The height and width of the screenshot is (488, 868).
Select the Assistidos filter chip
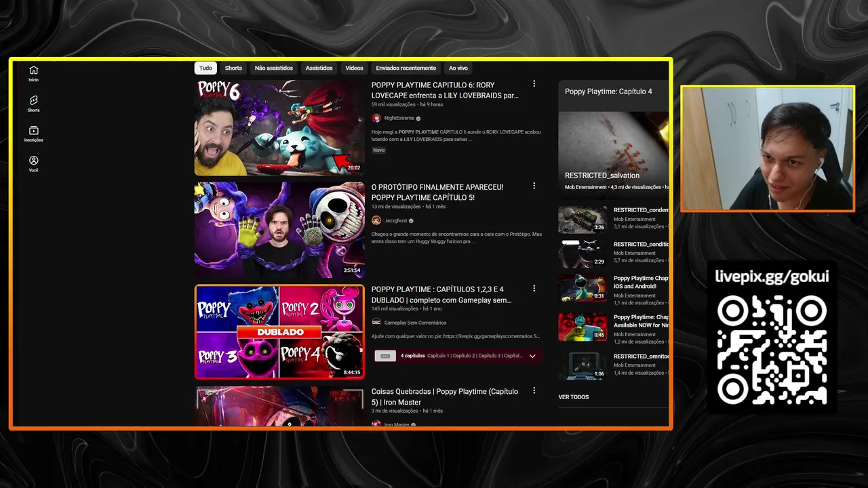click(319, 68)
